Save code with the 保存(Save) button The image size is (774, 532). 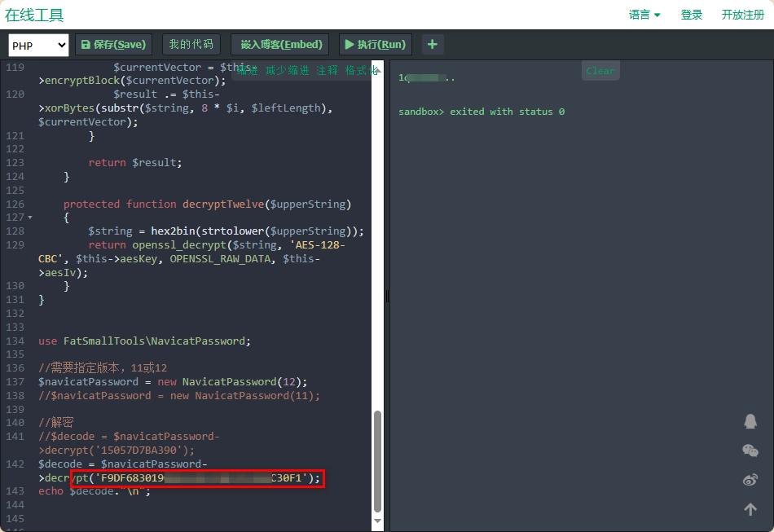tap(113, 45)
